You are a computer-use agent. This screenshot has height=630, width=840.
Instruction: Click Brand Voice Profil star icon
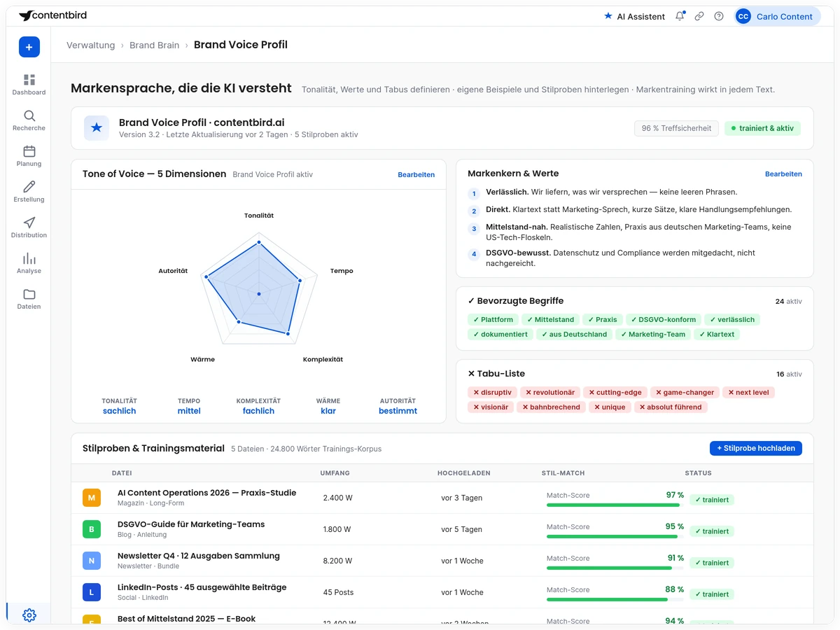point(97,128)
